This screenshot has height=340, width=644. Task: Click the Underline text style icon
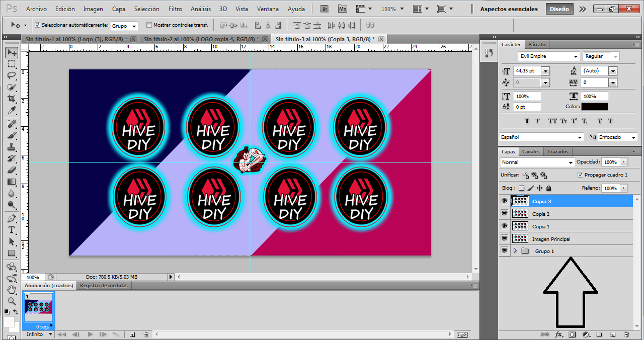pos(600,121)
